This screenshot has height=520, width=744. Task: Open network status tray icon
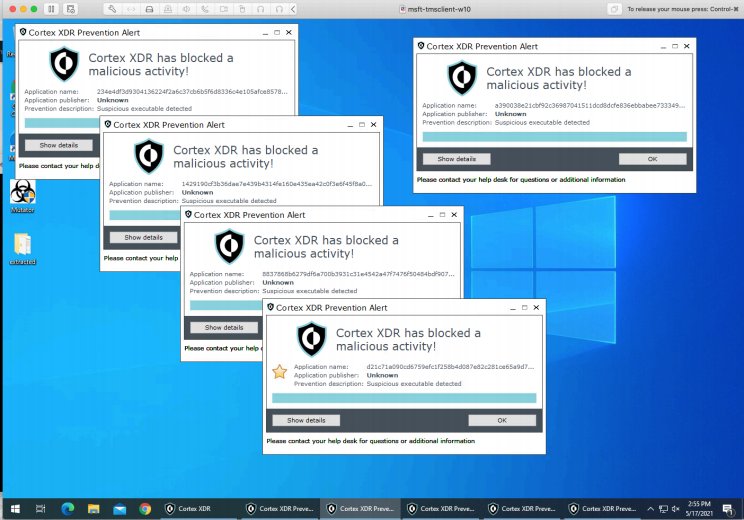pos(663,509)
